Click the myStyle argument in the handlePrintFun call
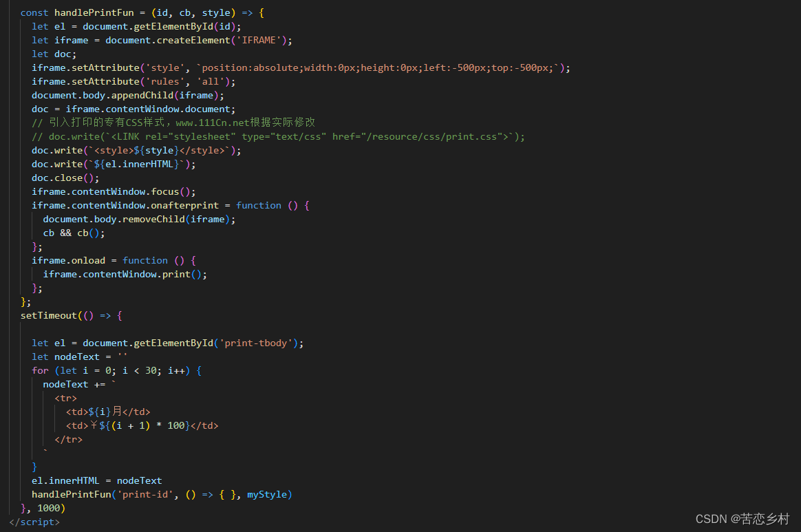Image resolution: width=801 pixels, height=532 pixels. pyautogui.click(x=267, y=496)
